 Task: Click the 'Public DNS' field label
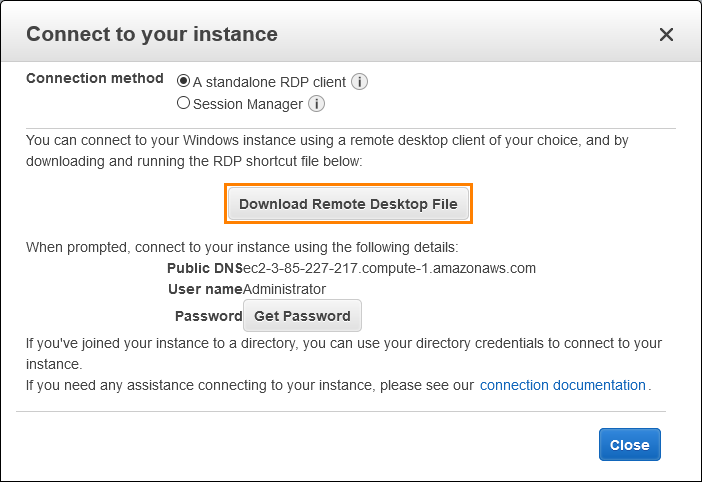(205, 268)
